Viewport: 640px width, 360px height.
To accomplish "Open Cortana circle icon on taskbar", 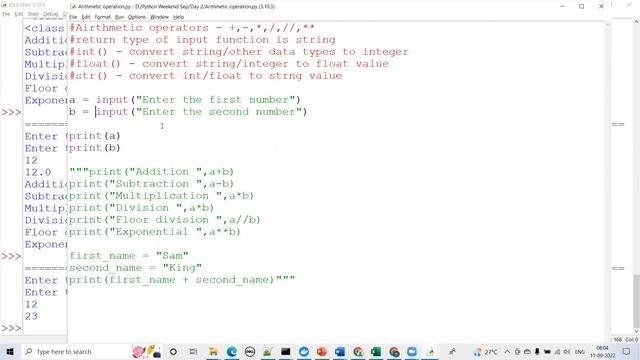I will (x=173, y=351).
